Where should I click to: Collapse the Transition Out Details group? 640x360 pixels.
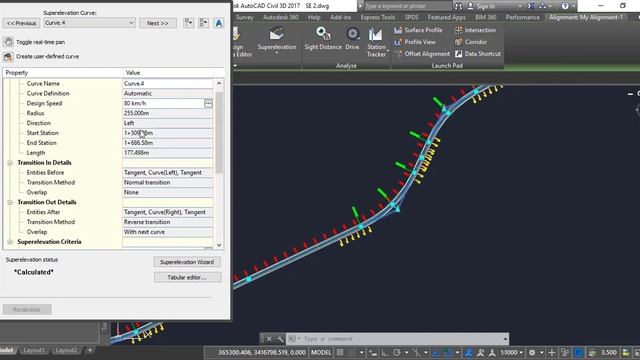click(x=10, y=202)
